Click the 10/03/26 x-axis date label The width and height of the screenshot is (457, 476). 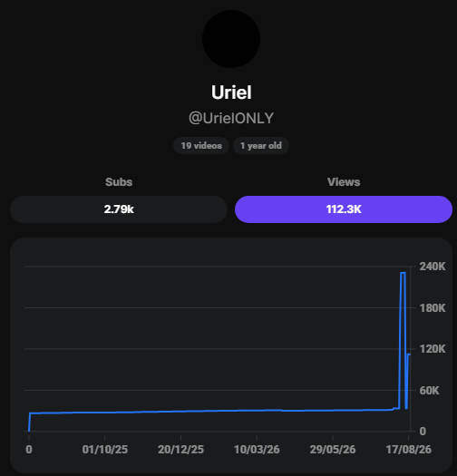(257, 450)
